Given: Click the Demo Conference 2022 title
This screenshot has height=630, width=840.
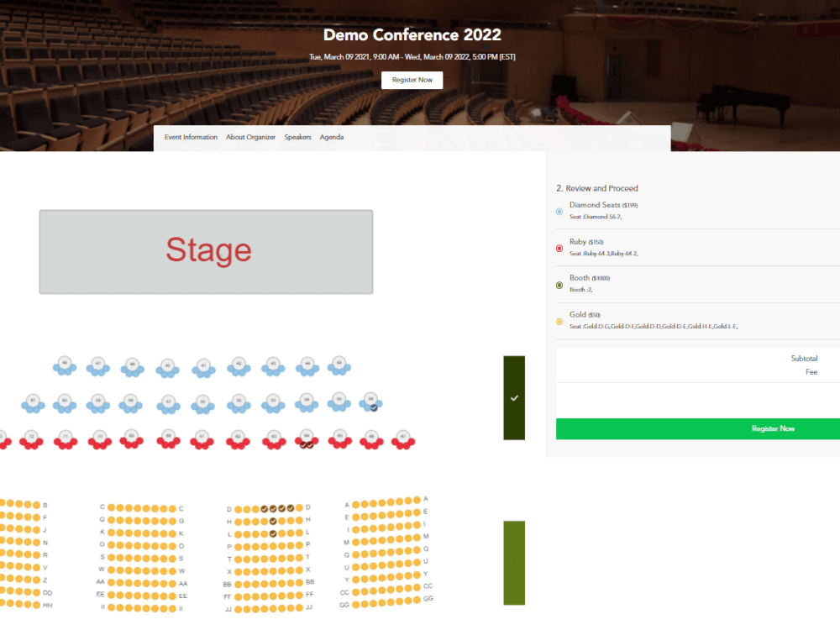Looking at the screenshot, I should [x=412, y=34].
